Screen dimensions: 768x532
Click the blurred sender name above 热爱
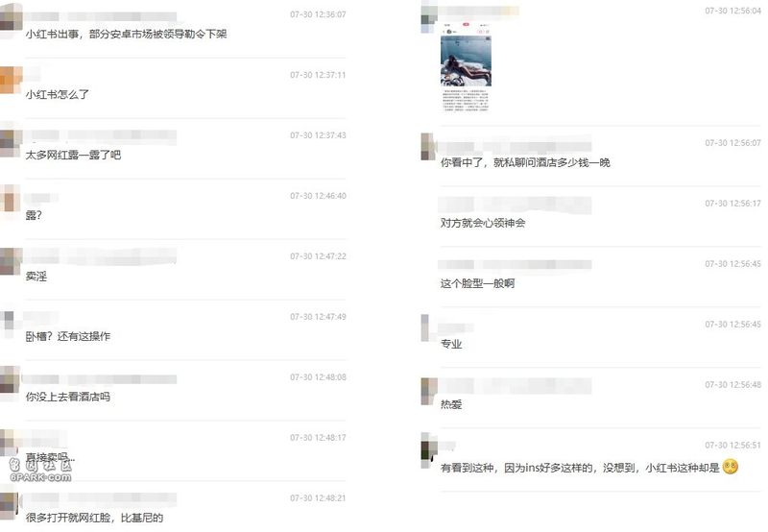point(515,385)
